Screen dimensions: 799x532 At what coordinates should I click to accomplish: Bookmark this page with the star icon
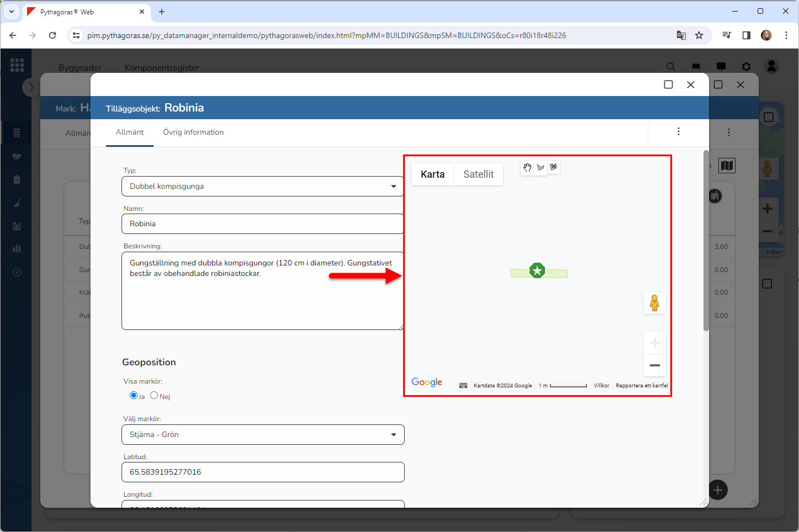click(699, 35)
